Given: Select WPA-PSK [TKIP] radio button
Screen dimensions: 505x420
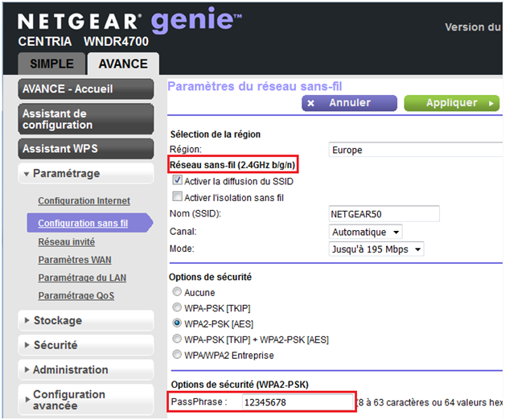Looking at the screenshot, I should coord(177,307).
